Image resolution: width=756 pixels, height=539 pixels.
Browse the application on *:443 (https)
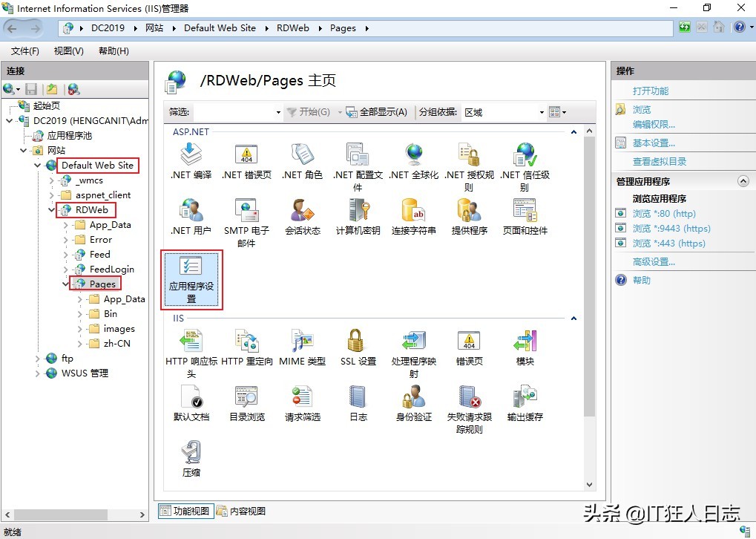point(668,244)
